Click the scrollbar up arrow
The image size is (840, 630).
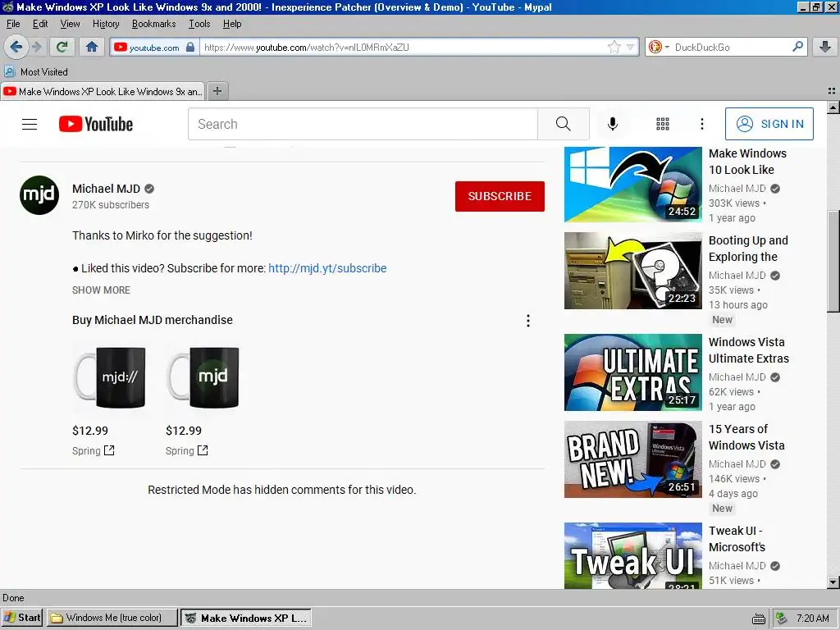coord(833,107)
